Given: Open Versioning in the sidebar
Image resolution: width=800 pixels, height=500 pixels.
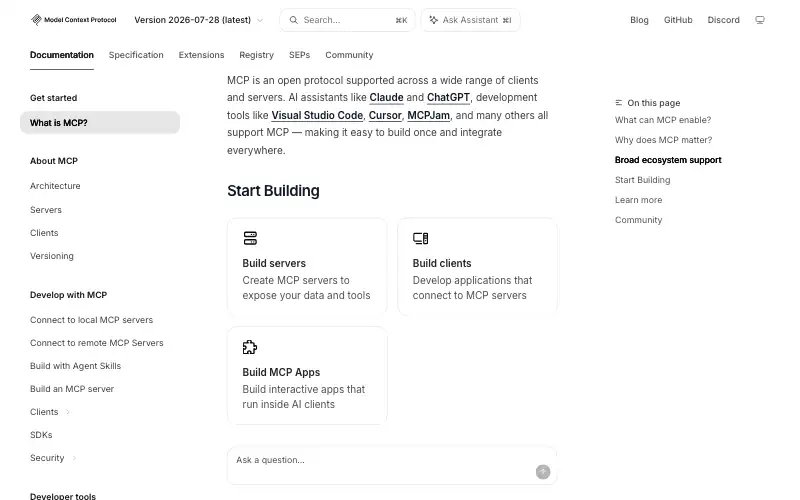Looking at the screenshot, I should tap(52, 256).
